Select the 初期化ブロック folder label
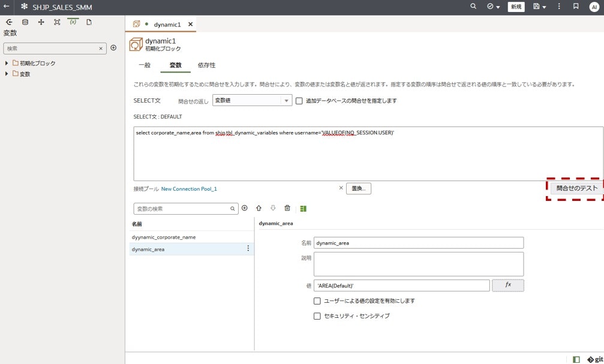The width and height of the screenshot is (604, 364). [37, 63]
